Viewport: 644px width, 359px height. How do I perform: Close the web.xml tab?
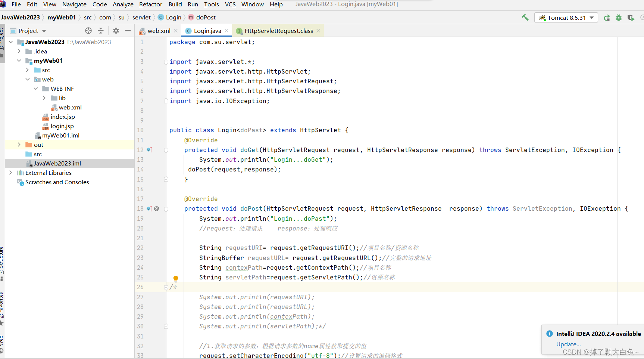tap(176, 31)
